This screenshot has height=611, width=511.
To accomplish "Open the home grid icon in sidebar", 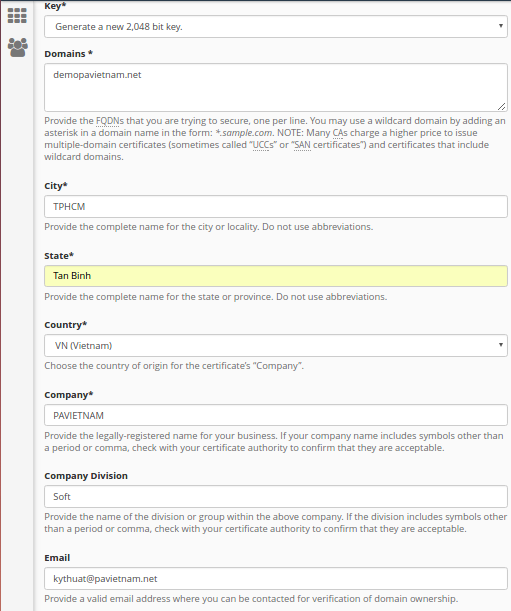I will click(x=17, y=16).
